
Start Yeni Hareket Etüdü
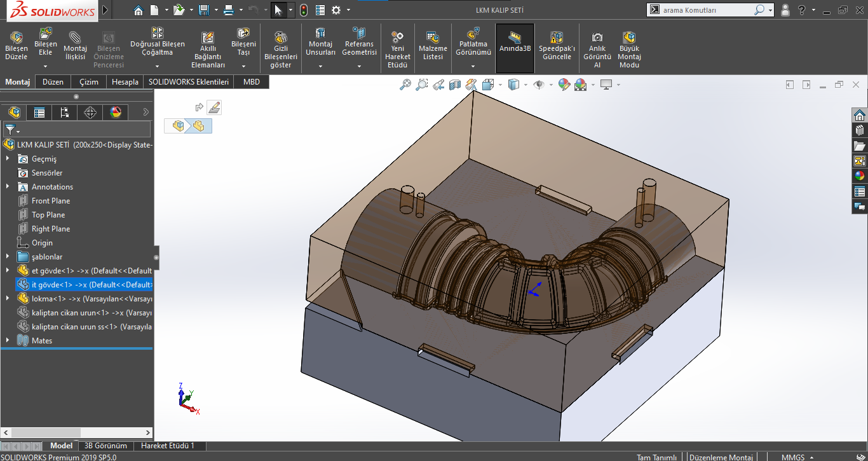(398, 50)
